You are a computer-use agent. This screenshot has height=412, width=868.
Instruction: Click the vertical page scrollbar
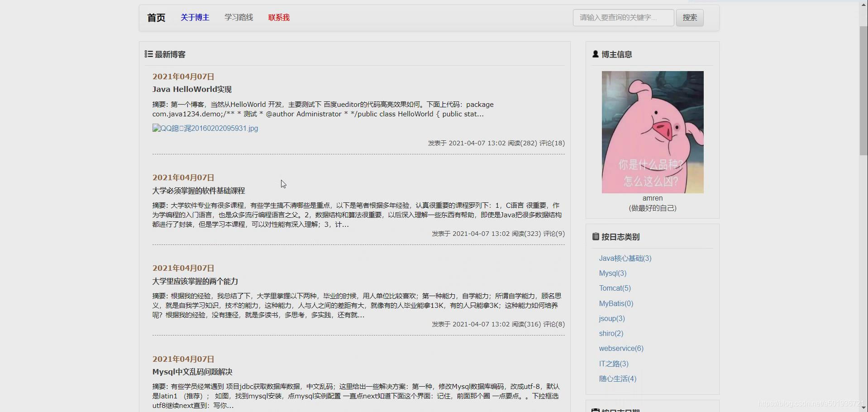pos(863,91)
